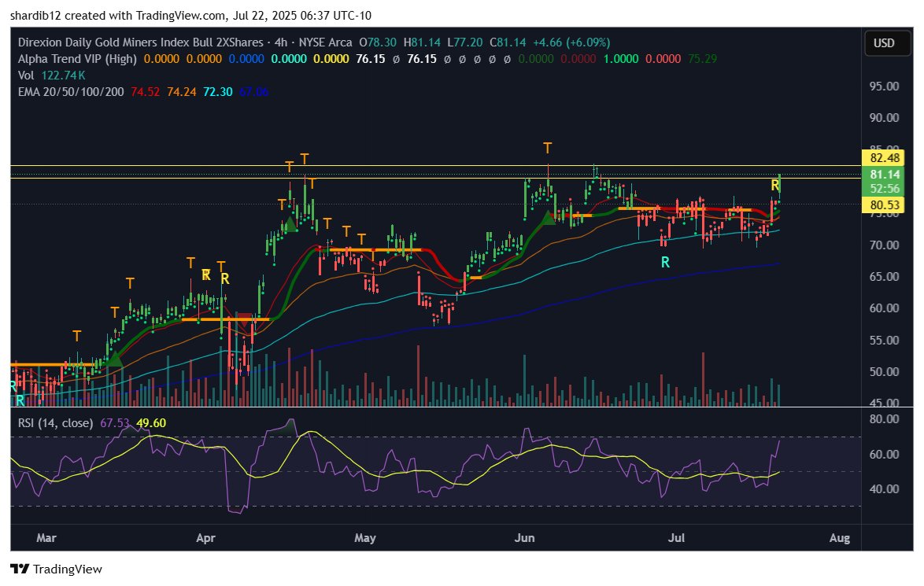Click the 80.00 level on the RSI axis
The image size is (924, 586).
pos(885,419)
